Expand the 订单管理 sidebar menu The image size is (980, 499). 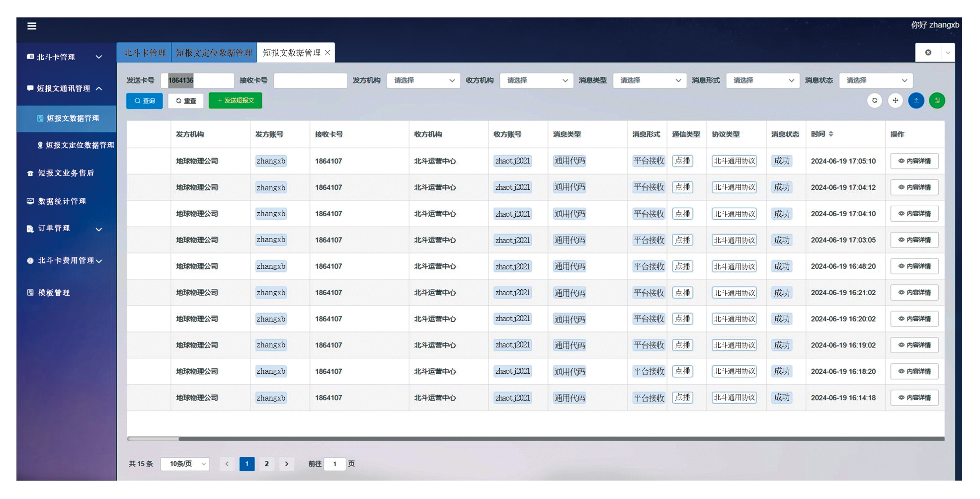point(65,229)
